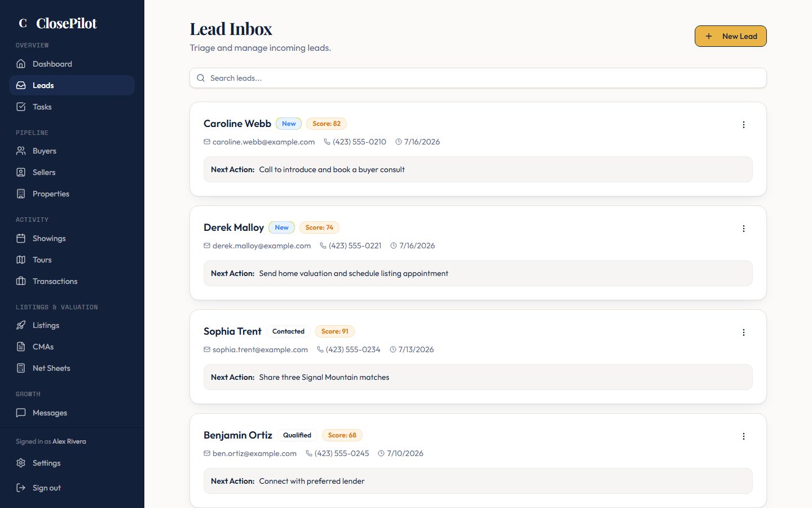Click the Lead Inbox page heading
Viewport: 812px width, 508px height.
[x=231, y=29]
